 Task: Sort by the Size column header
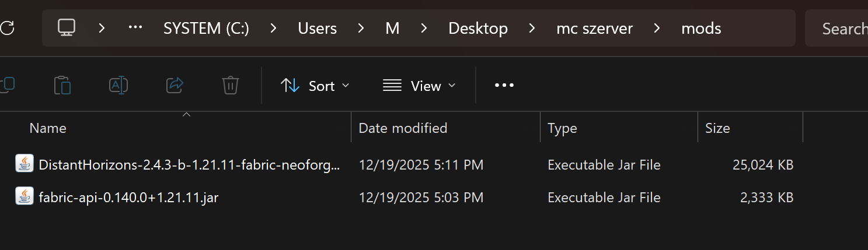(717, 128)
